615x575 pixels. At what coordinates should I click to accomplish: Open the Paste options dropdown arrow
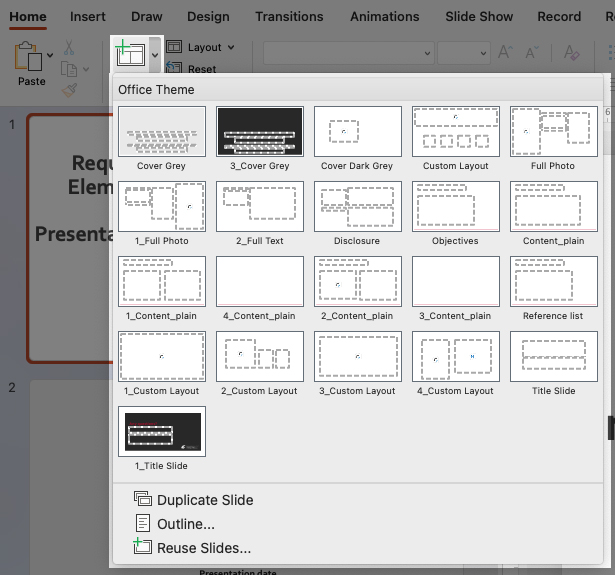[50, 57]
